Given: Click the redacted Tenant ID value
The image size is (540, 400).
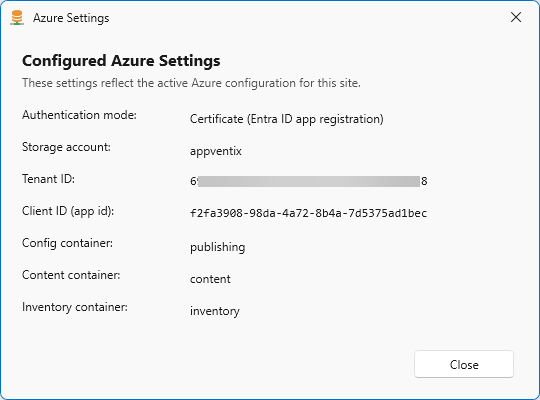Looking at the screenshot, I should 309,181.
